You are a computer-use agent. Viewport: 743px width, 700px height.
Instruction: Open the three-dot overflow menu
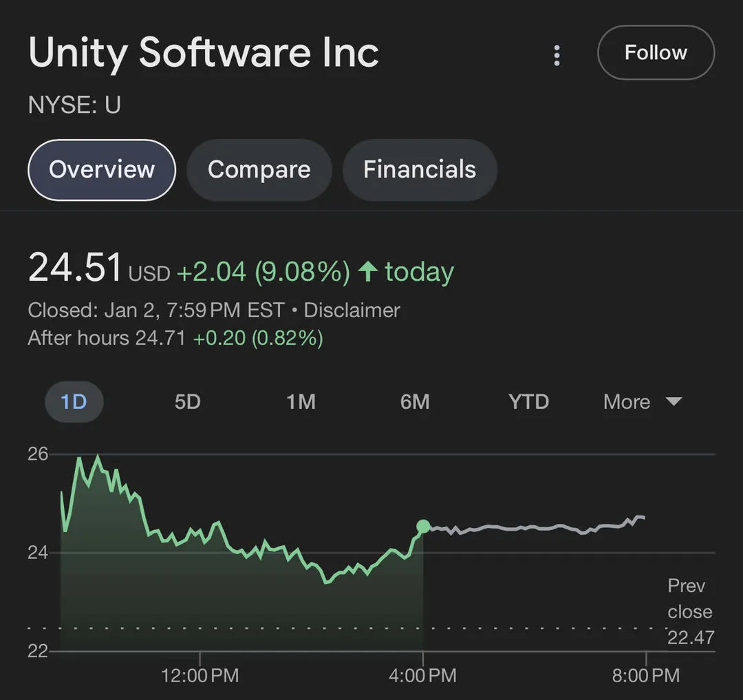click(557, 54)
